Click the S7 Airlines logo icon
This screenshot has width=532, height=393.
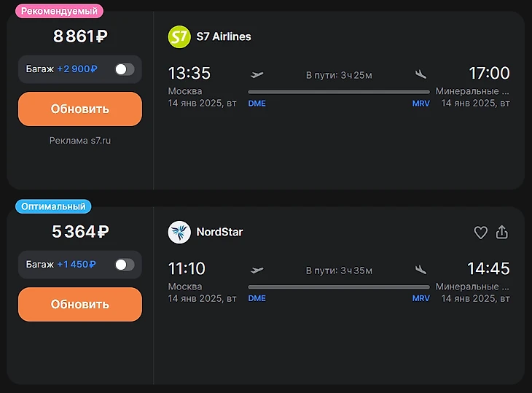[x=179, y=36]
